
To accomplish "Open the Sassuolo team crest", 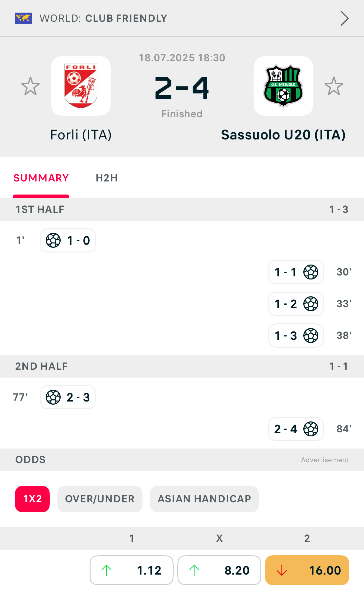I will 283,86.
